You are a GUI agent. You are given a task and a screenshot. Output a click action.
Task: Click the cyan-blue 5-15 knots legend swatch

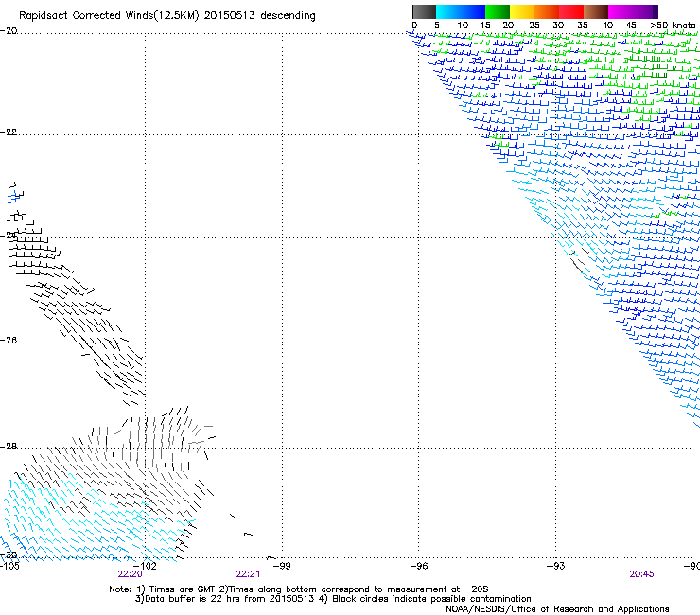click(x=461, y=11)
